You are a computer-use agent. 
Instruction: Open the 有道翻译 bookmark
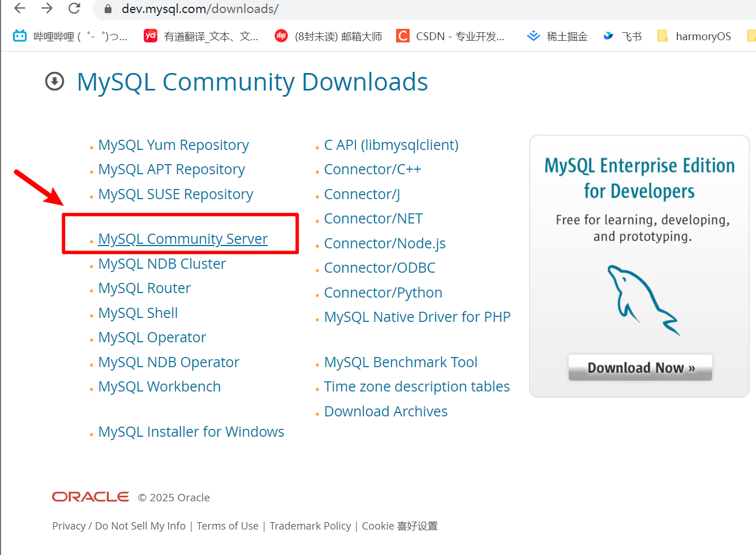click(150, 36)
